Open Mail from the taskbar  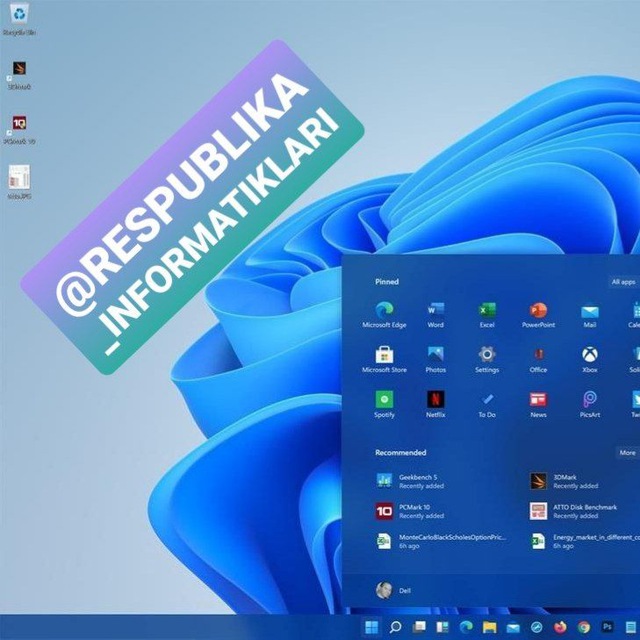(513, 627)
